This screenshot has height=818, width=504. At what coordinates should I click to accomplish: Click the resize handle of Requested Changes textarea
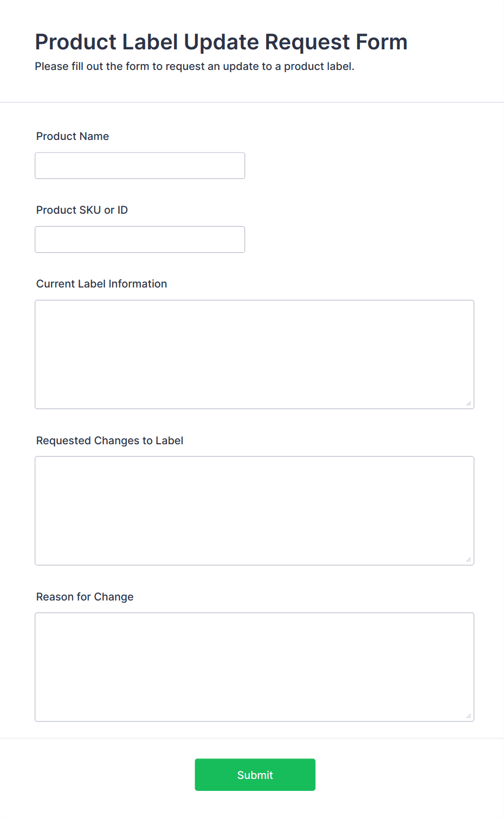pos(469,560)
